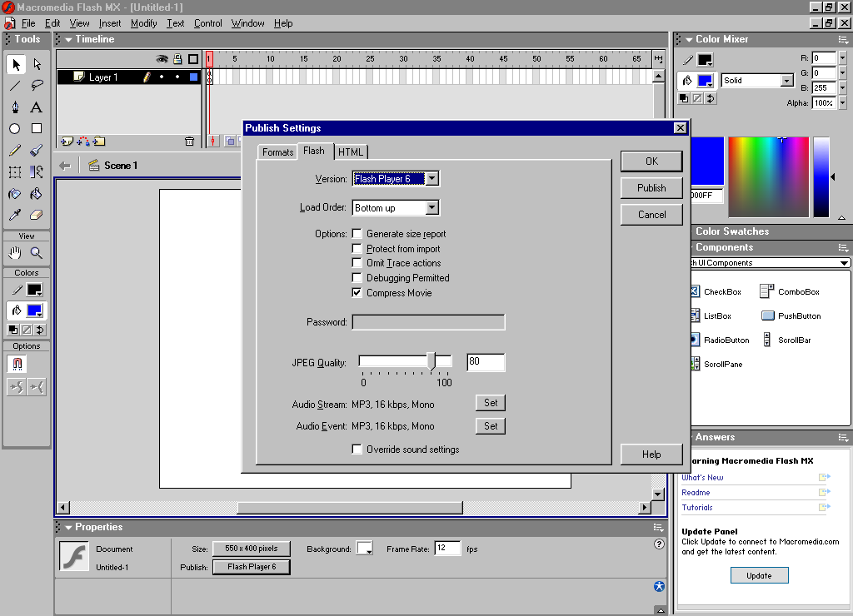The image size is (853, 616).
Task: Select the Oval tool
Action: (16, 129)
